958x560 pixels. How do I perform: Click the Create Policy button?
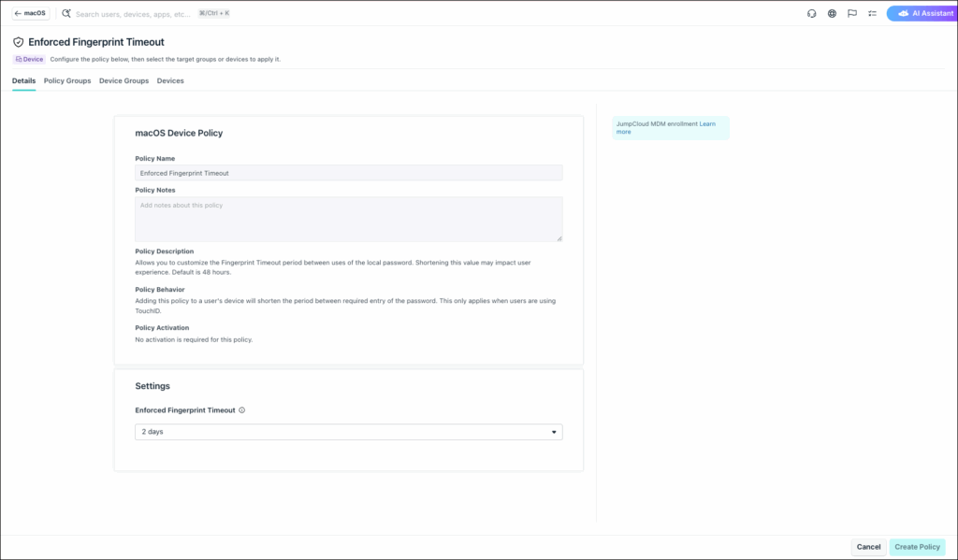point(917,547)
